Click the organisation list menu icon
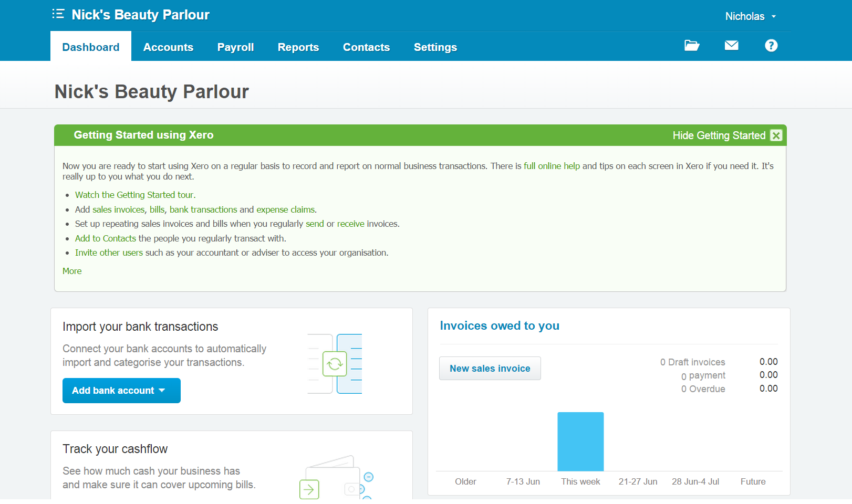Image resolution: width=852 pixels, height=504 pixels. point(58,14)
